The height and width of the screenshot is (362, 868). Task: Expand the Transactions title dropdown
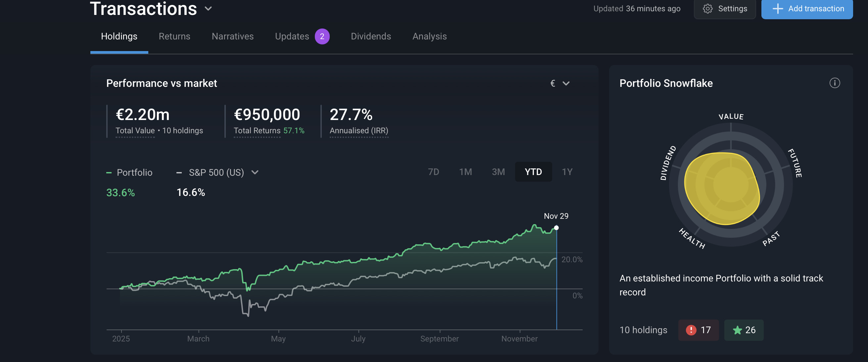point(208,8)
